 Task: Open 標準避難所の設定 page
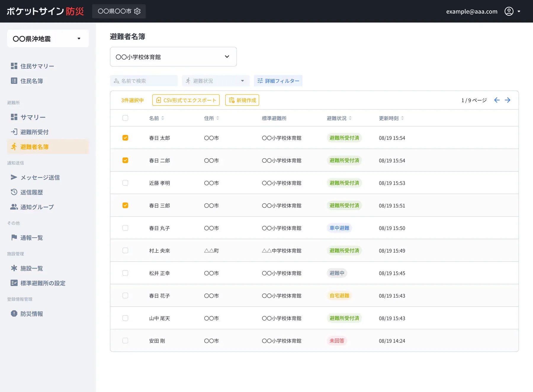coord(48,283)
